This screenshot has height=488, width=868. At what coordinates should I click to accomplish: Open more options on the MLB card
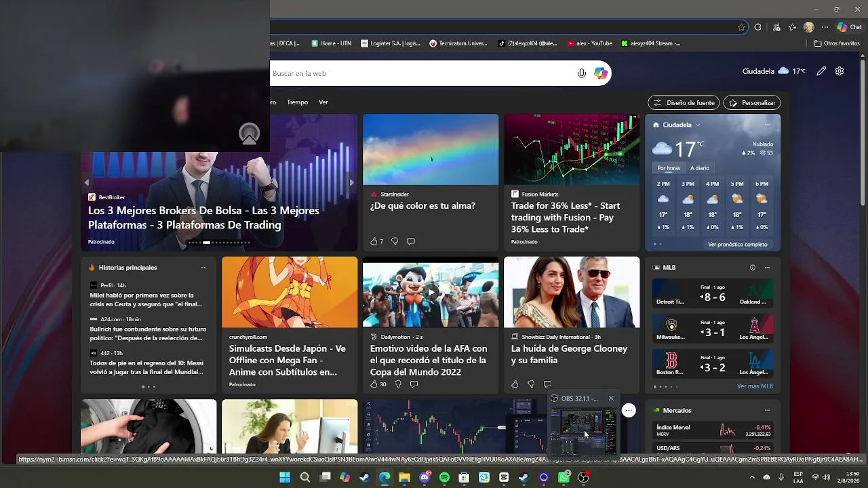coord(767,268)
